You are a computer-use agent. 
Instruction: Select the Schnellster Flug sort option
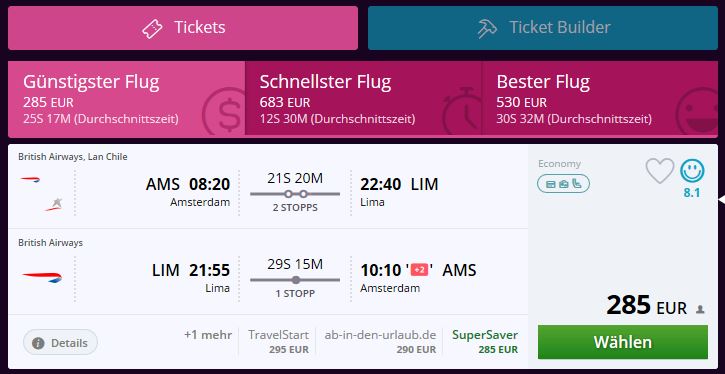coord(363,99)
